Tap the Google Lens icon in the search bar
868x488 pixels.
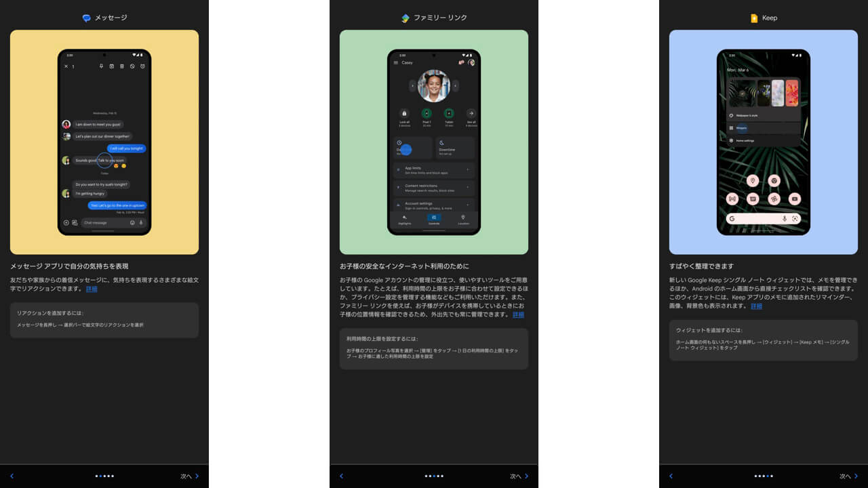795,218
